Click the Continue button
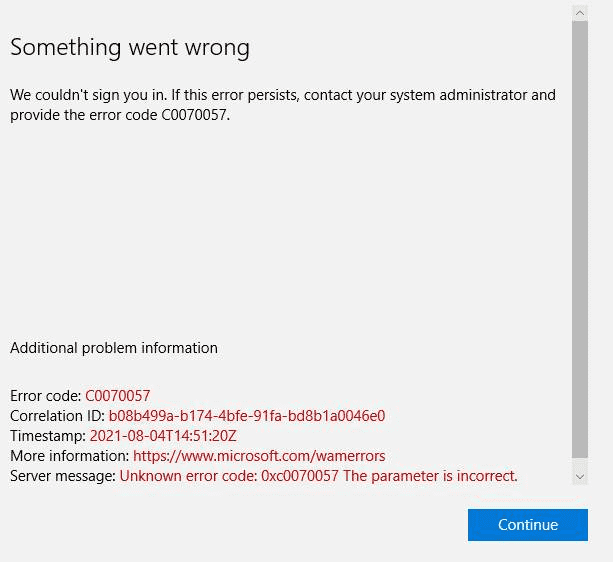 527,525
